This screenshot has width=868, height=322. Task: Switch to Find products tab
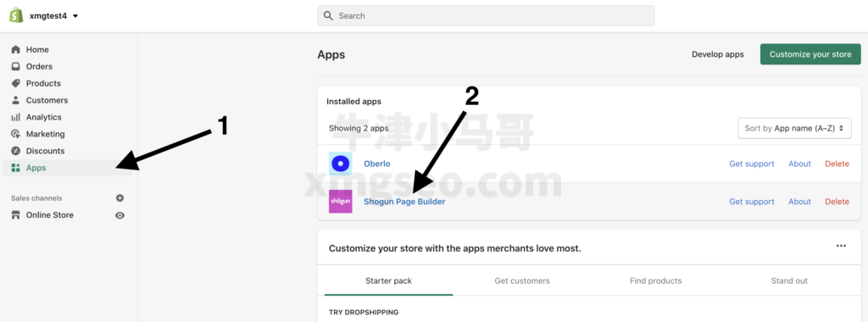(x=655, y=281)
